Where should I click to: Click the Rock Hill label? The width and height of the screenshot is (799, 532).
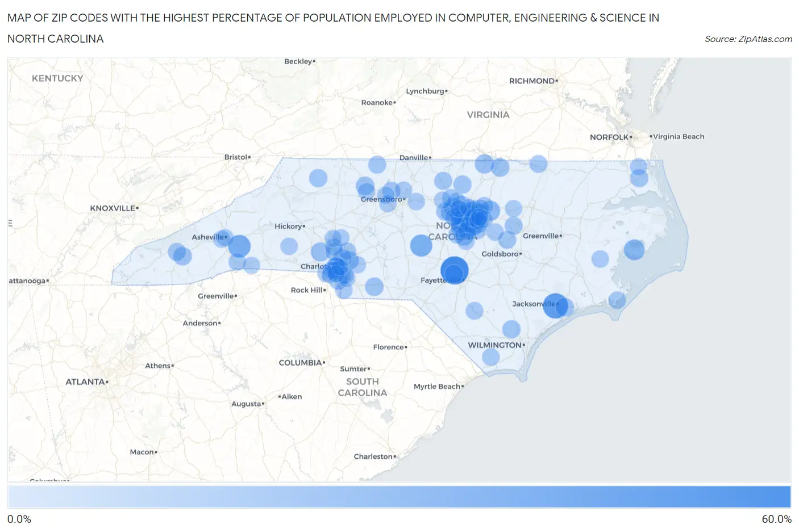pyautogui.click(x=307, y=290)
